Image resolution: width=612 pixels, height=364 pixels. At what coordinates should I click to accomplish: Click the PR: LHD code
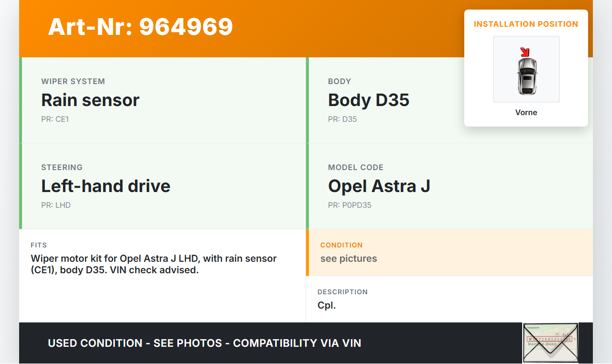[56, 205]
